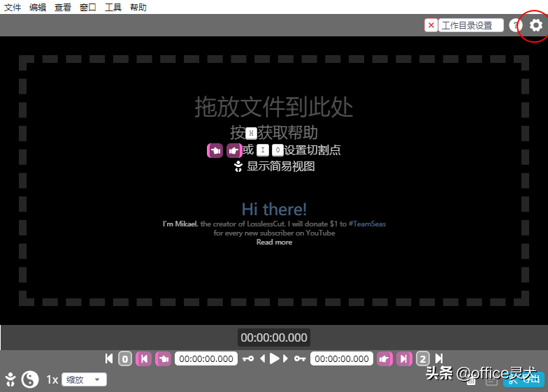This screenshot has width=548, height=392.
Task: Toggle invert segments yin-yang icon
Action: tap(30, 379)
